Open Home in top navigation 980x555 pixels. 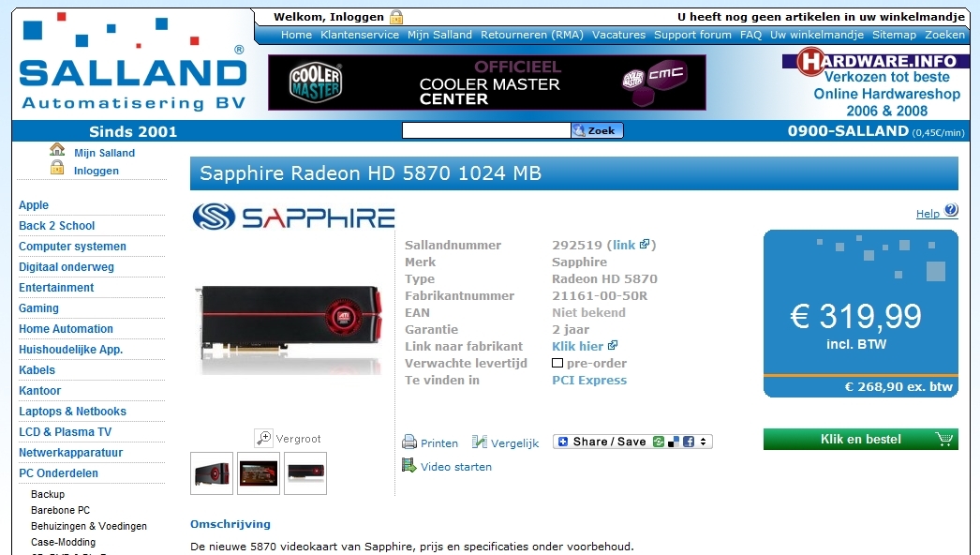296,35
